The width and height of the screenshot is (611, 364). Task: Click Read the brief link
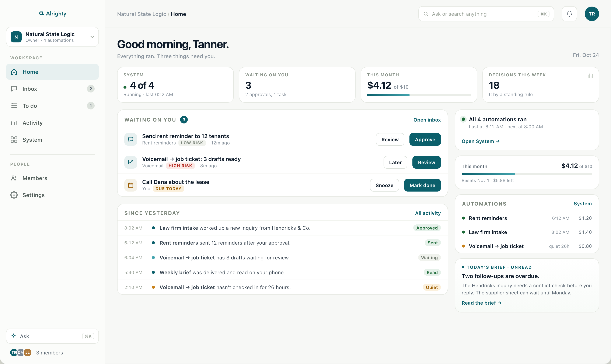point(481,303)
